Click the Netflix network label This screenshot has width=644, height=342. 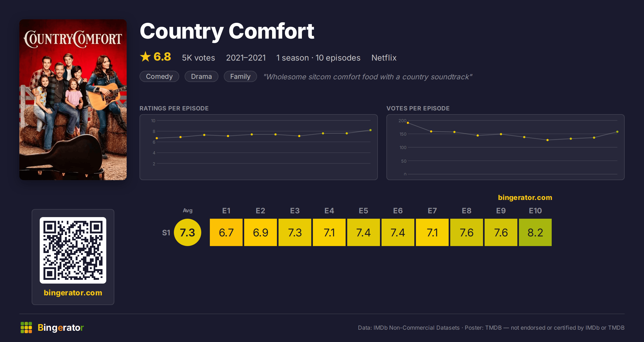pyautogui.click(x=384, y=58)
